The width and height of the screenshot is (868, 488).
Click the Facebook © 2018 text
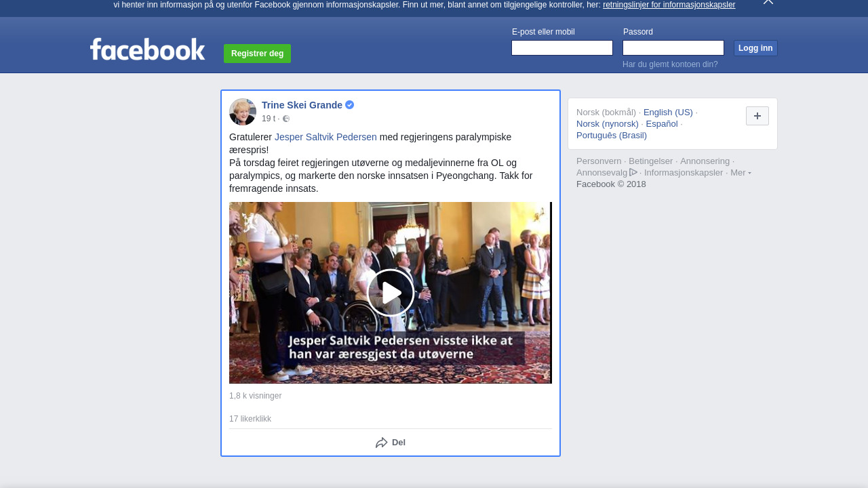tap(611, 184)
